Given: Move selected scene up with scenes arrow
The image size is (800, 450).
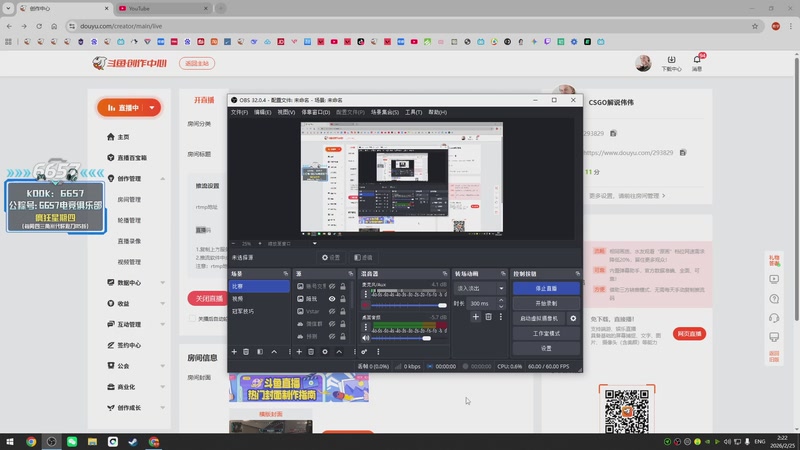Looking at the screenshot, I should click(x=274, y=352).
